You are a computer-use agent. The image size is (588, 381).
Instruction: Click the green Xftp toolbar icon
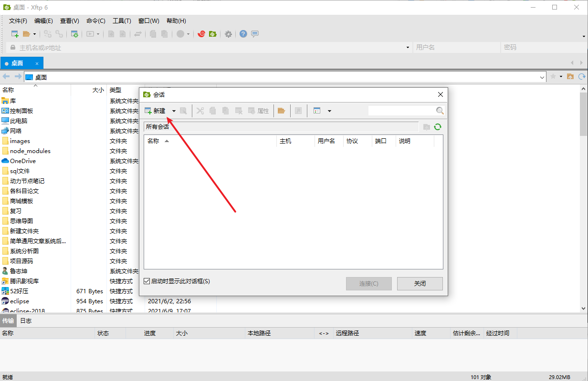[213, 34]
